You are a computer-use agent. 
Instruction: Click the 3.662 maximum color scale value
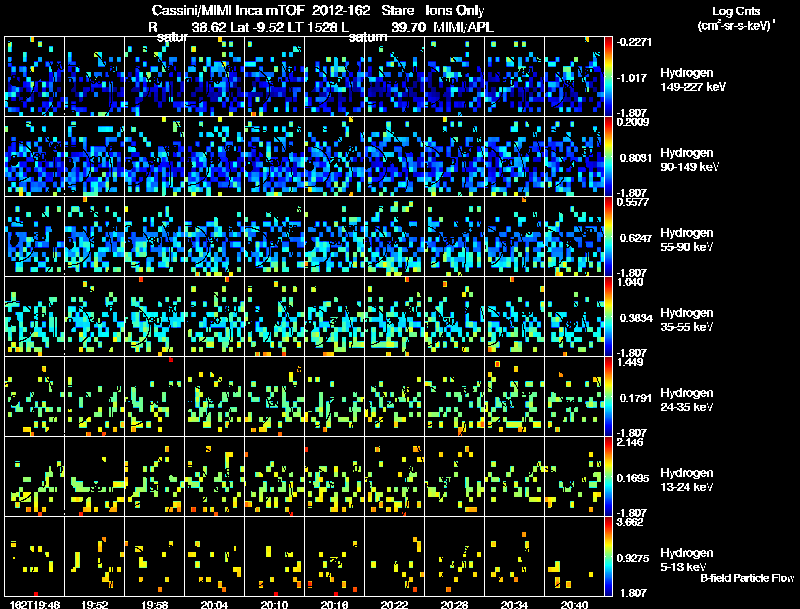click(x=630, y=522)
